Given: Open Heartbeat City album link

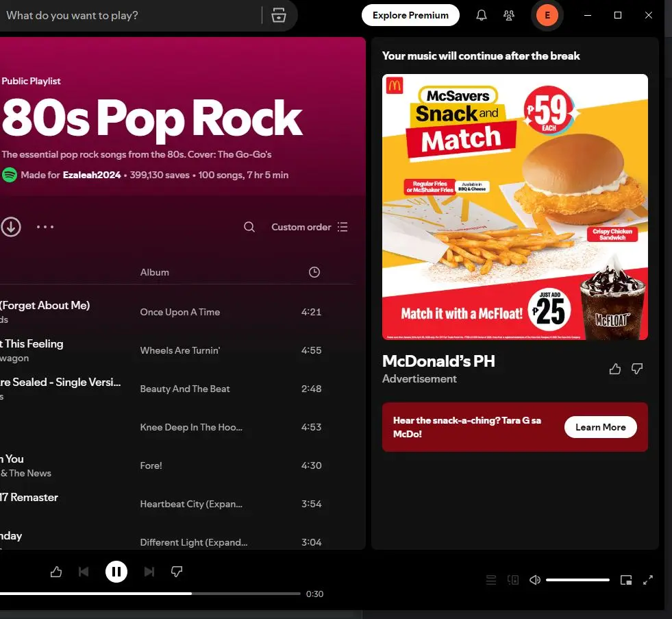Looking at the screenshot, I should pyautogui.click(x=191, y=504).
